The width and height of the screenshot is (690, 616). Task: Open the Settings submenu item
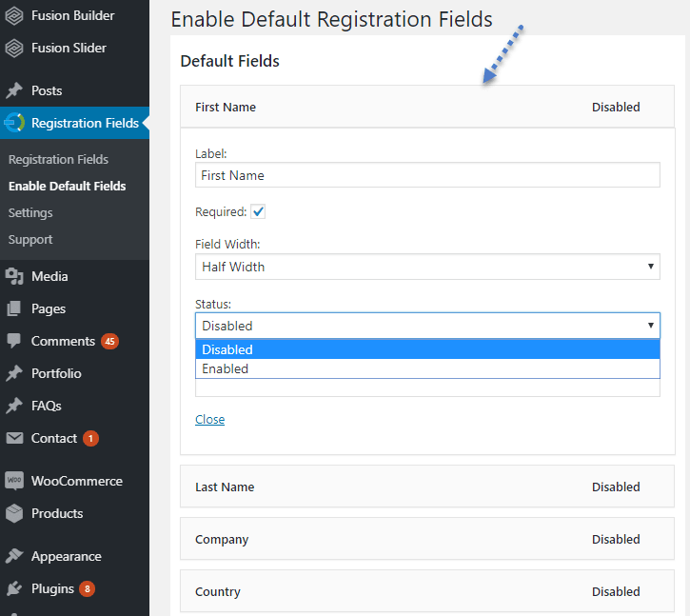pyautogui.click(x=30, y=213)
